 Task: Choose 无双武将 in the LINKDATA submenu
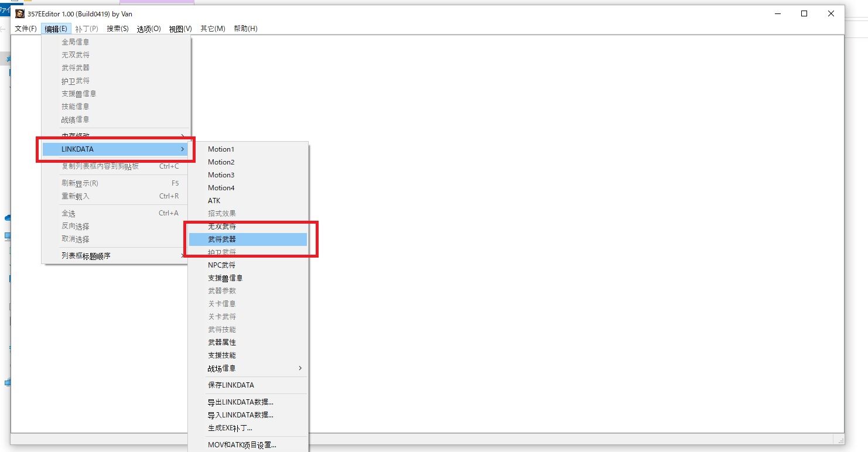[x=249, y=227]
